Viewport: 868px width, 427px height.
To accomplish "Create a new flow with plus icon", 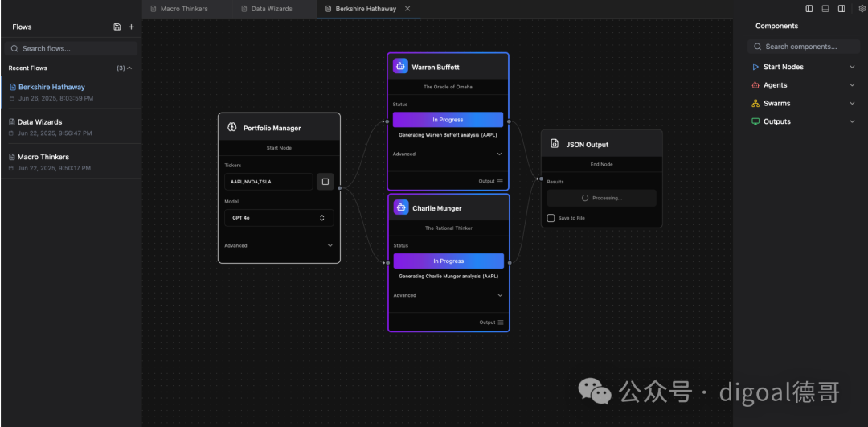I will click(131, 27).
